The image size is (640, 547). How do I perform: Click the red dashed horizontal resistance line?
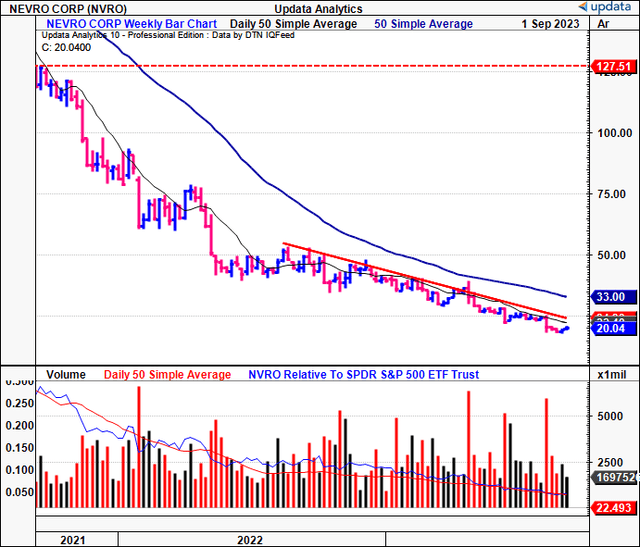pos(312,66)
